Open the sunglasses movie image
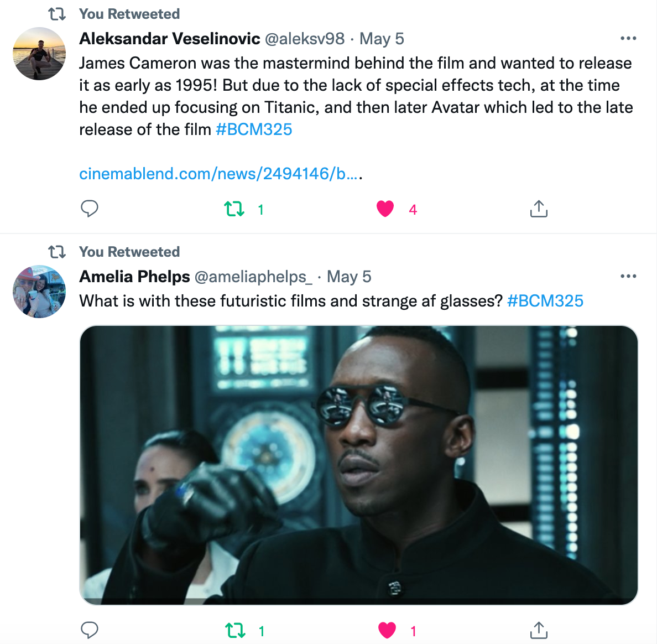Screen dimensions: 657x644 coord(358,465)
